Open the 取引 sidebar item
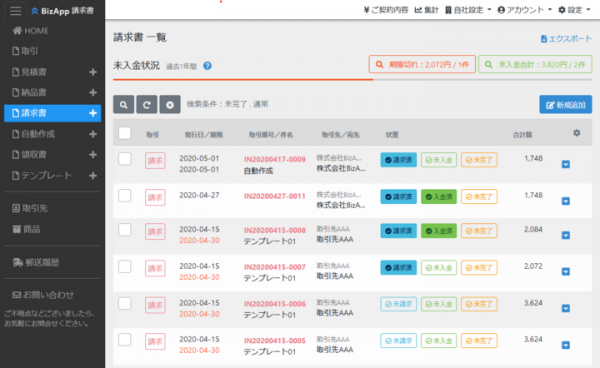This screenshot has width=600, height=368. pos(25,51)
